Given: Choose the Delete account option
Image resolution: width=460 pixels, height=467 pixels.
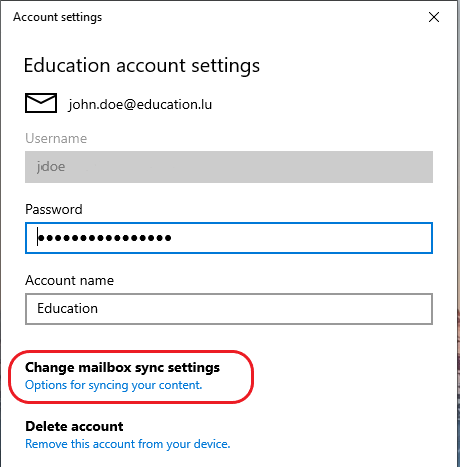Looking at the screenshot, I should [x=74, y=426].
